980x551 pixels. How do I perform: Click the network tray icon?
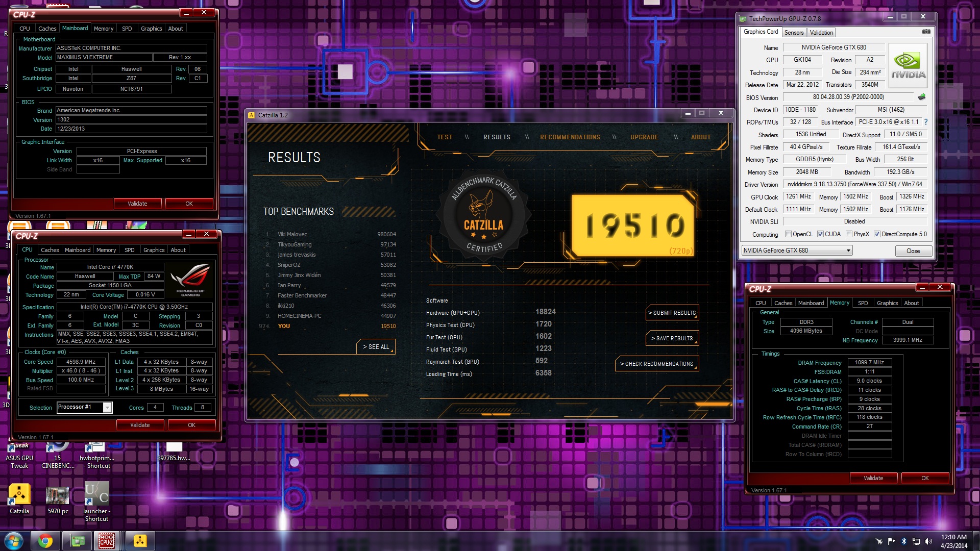(x=916, y=541)
